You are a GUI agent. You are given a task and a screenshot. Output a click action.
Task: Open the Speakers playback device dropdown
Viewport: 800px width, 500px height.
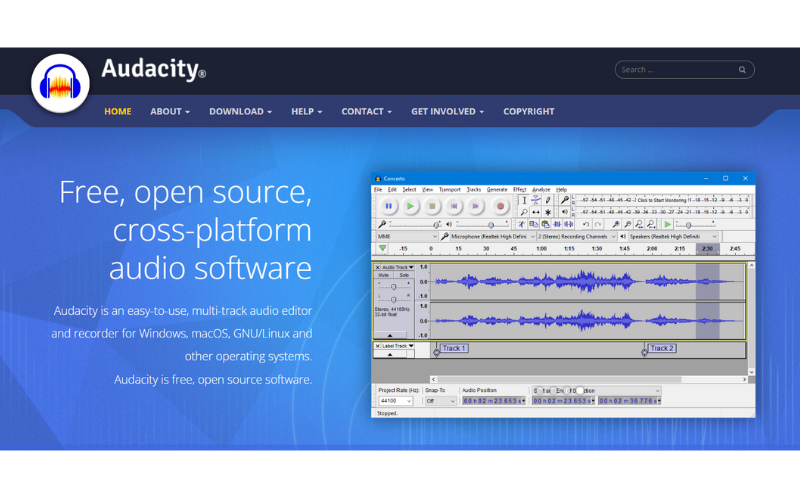pos(673,237)
